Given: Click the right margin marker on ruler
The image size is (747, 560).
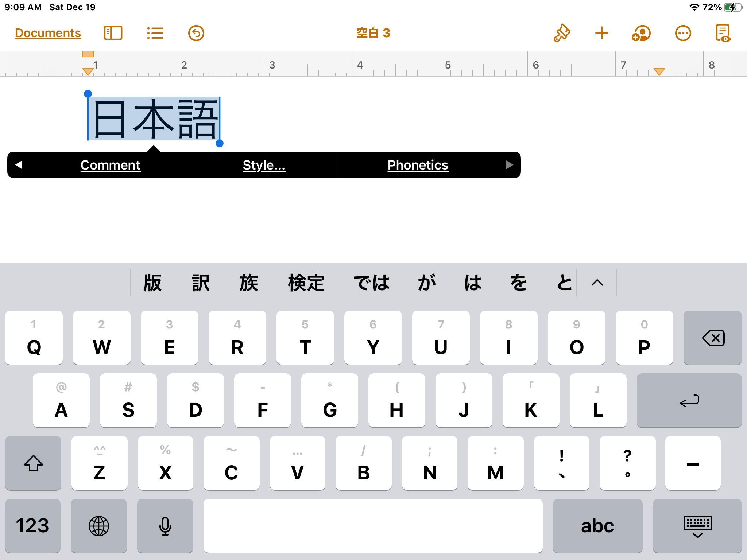Looking at the screenshot, I should coord(659,71).
